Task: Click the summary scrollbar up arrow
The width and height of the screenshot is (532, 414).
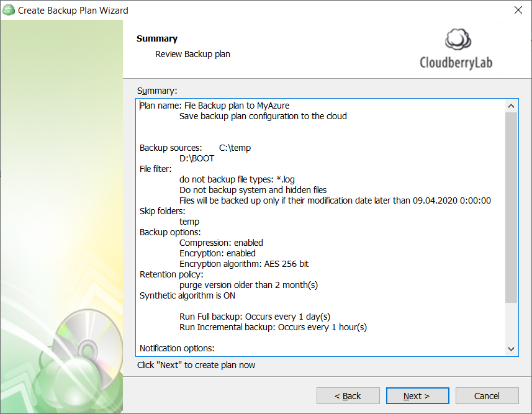Action: click(x=511, y=106)
